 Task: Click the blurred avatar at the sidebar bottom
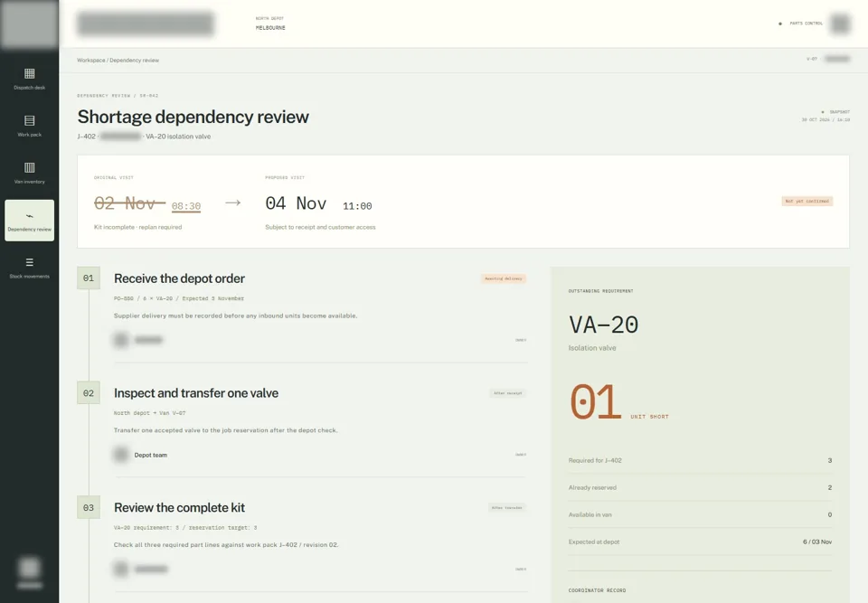29,568
